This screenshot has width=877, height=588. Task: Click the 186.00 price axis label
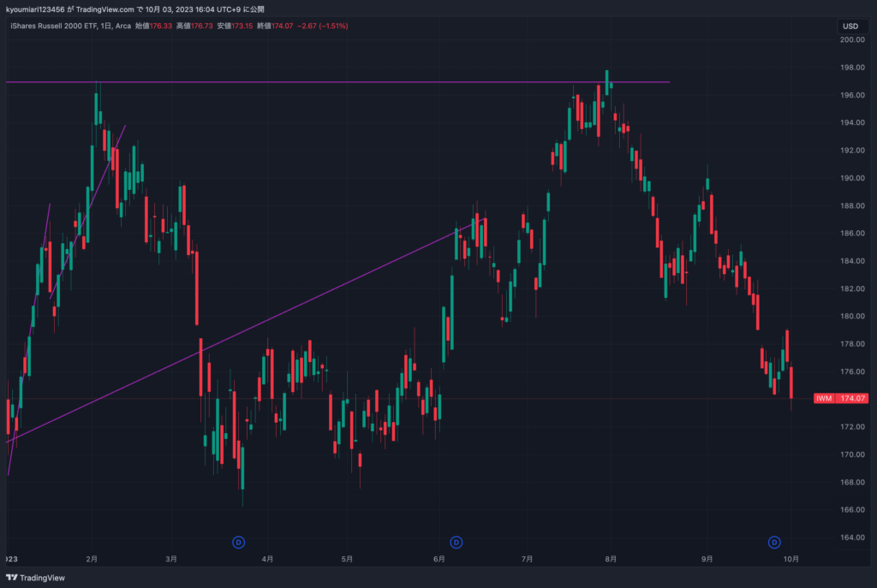852,233
